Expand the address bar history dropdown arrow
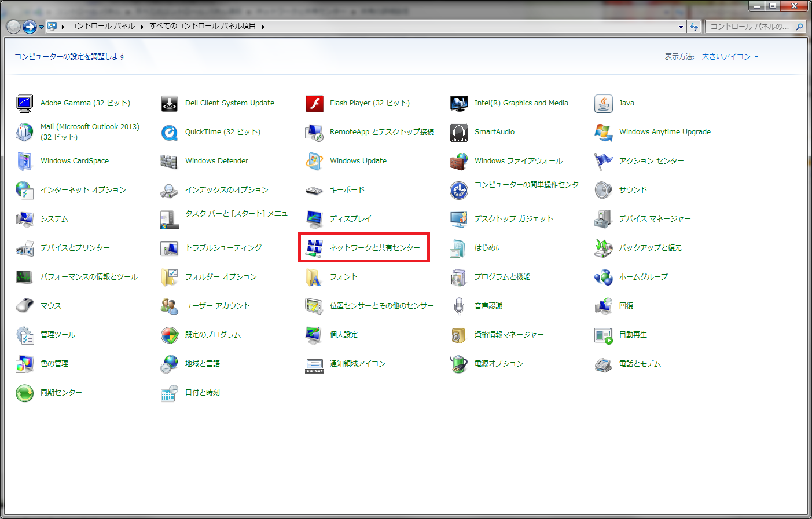 (x=681, y=27)
